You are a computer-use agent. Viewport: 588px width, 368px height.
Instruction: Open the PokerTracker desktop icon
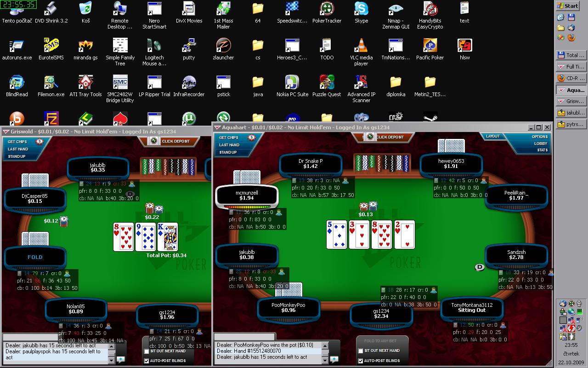click(327, 12)
